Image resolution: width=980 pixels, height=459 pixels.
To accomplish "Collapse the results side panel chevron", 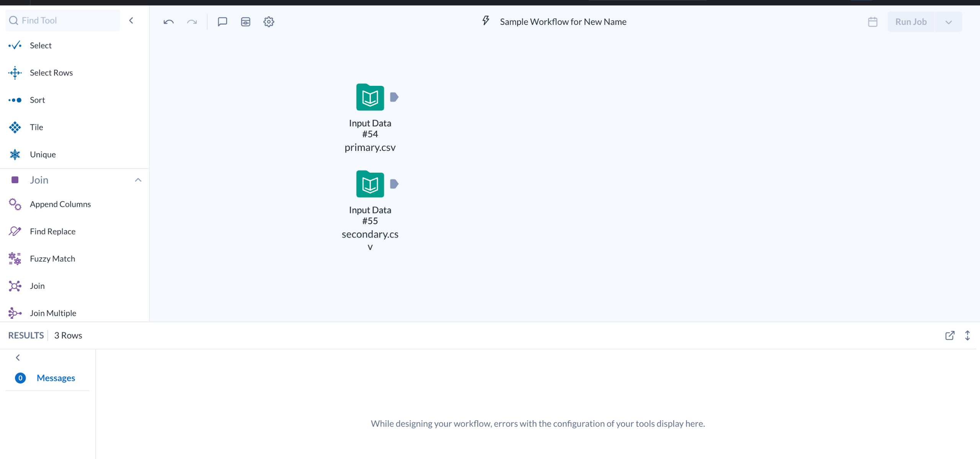I will coord(18,357).
